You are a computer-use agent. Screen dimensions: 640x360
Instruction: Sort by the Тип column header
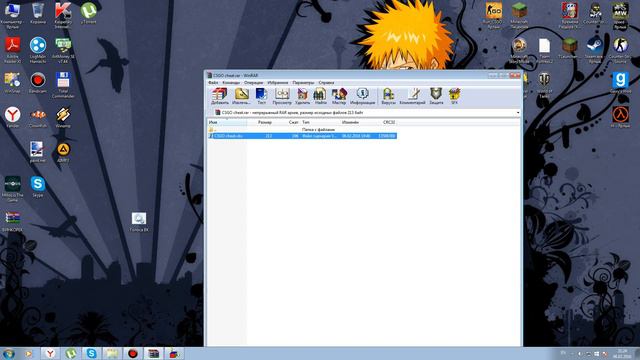pos(306,122)
